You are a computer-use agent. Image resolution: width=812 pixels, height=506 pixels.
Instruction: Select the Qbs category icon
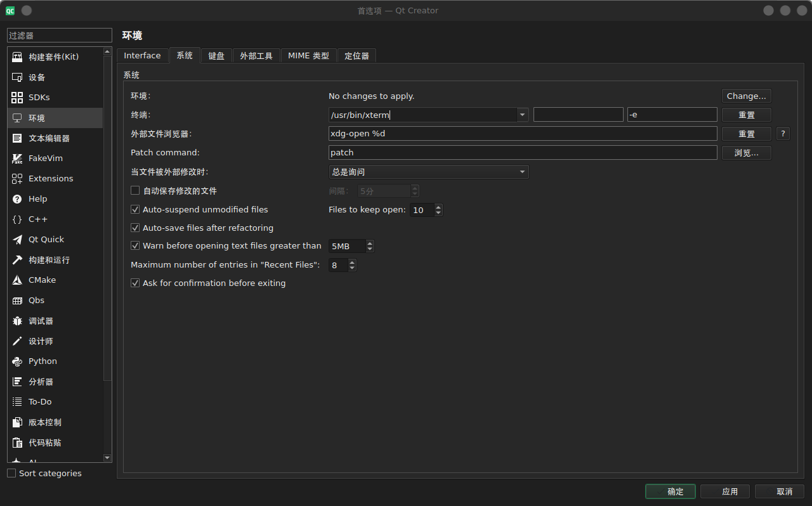(x=17, y=301)
